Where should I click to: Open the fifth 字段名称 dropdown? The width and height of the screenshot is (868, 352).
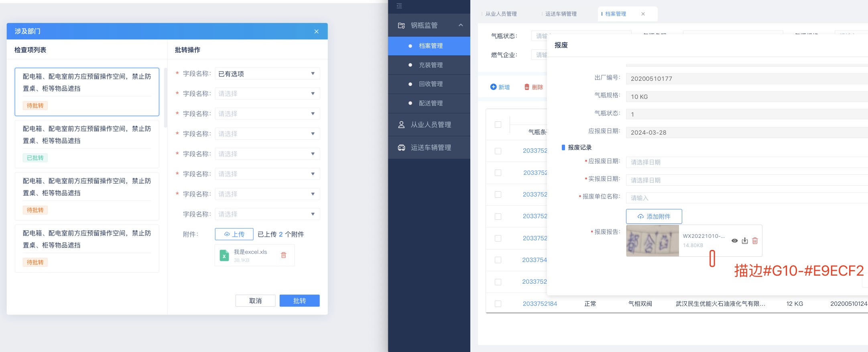pyautogui.click(x=267, y=154)
